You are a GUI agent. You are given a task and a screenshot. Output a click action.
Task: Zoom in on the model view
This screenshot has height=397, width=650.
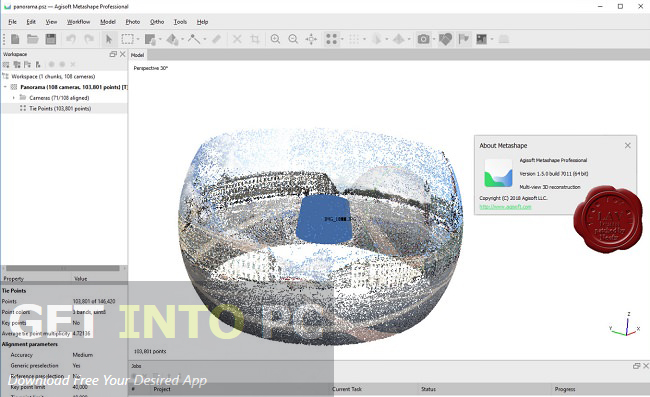click(275, 39)
